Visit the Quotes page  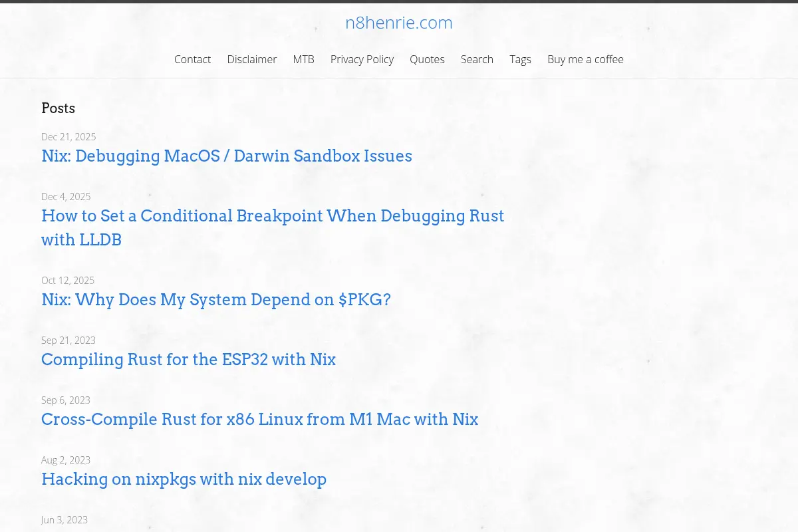pyautogui.click(x=427, y=59)
